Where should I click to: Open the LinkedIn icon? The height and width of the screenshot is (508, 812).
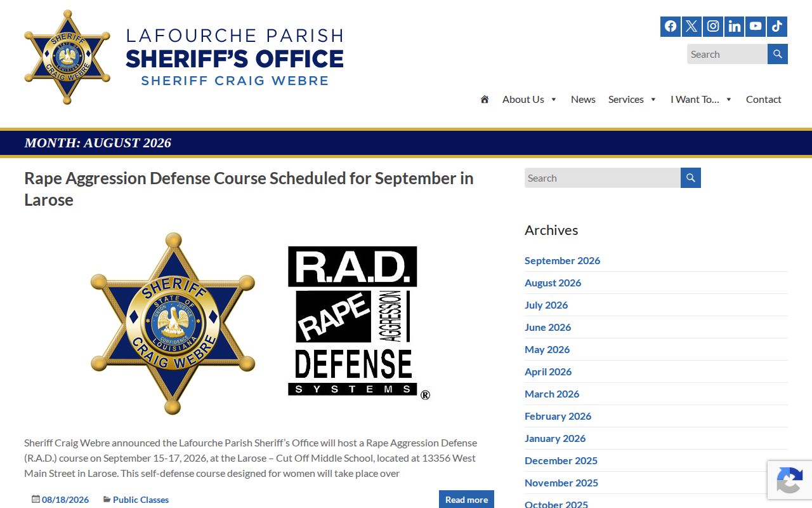coord(735,27)
